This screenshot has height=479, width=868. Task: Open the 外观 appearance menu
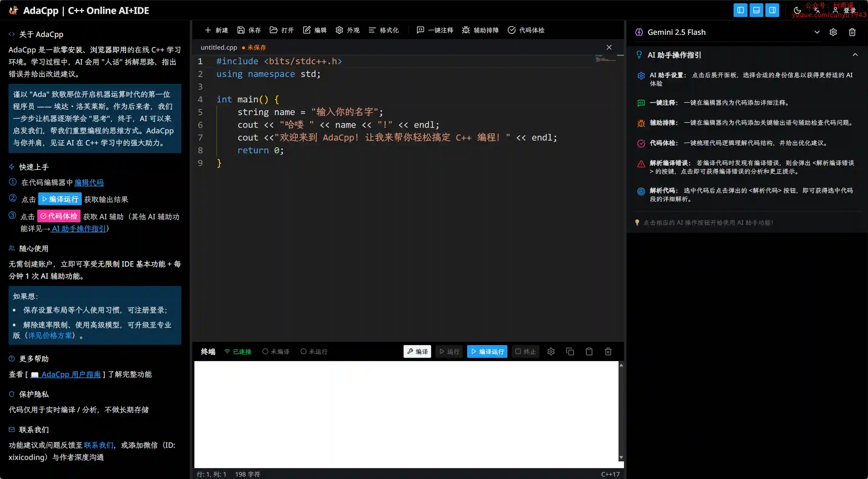pyautogui.click(x=348, y=30)
